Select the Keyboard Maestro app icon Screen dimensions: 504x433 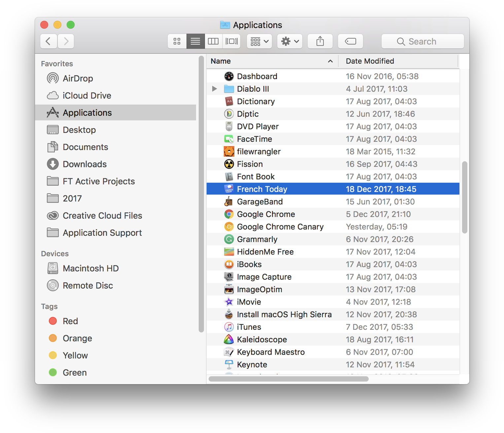229,352
